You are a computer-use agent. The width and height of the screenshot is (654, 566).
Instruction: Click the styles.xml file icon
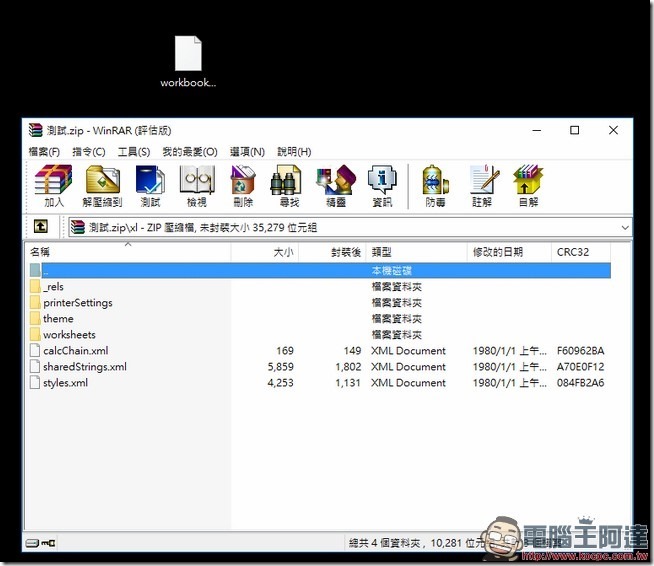(x=35, y=382)
